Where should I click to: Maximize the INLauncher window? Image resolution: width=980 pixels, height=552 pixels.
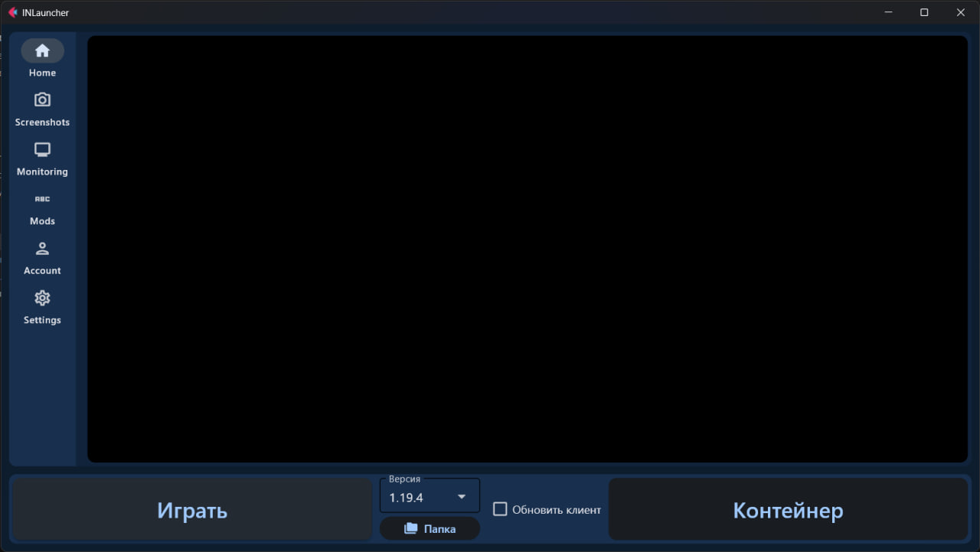(x=924, y=12)
